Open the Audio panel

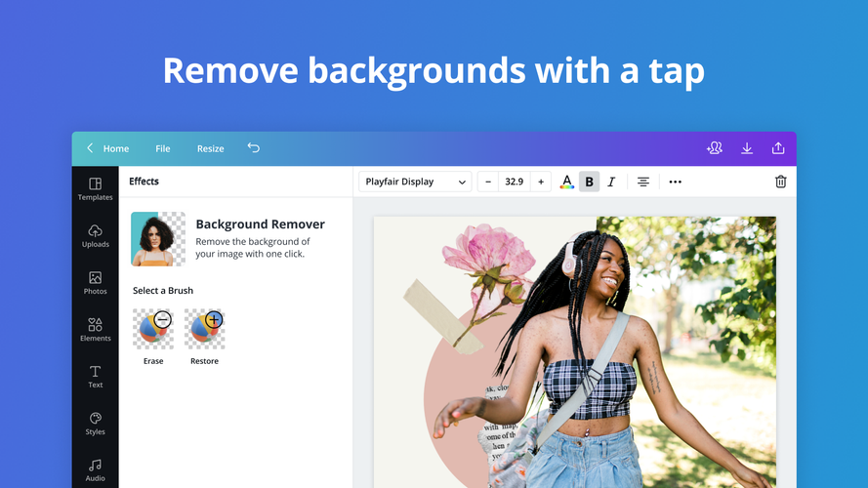tap(96, 470)
